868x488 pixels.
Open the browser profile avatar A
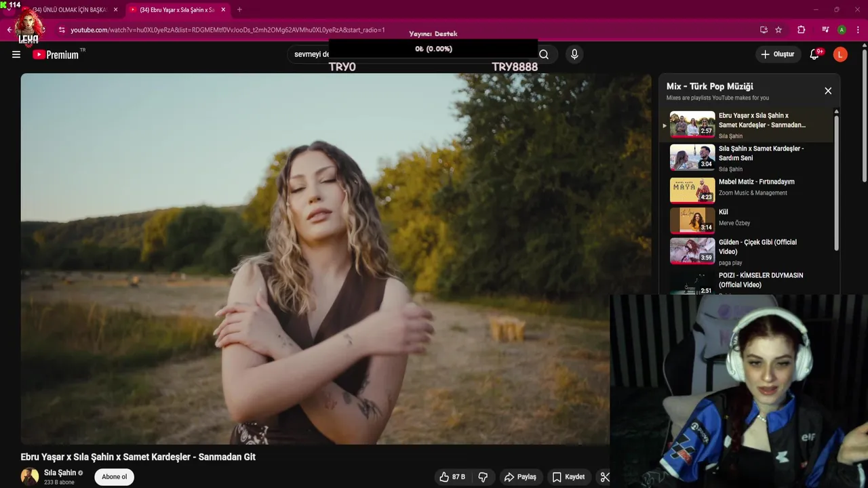coord(842,30)
